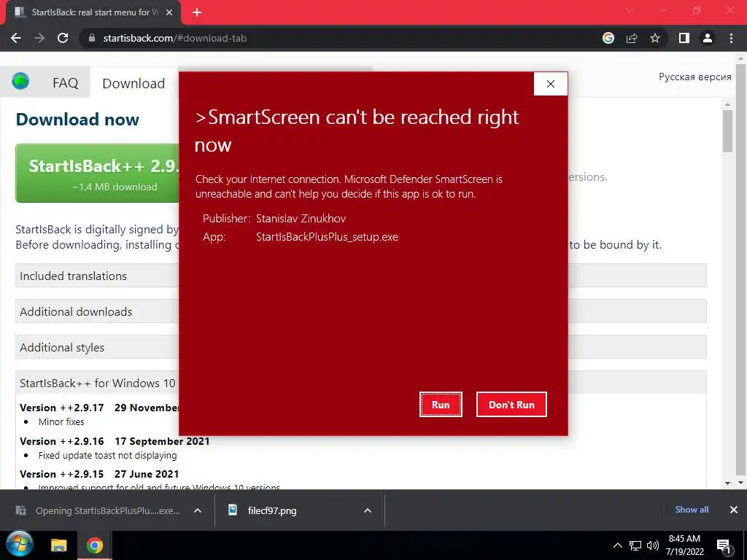Open the Русская версия link
The width and height of the screenshot is (747, 560).
click(694, 77)
